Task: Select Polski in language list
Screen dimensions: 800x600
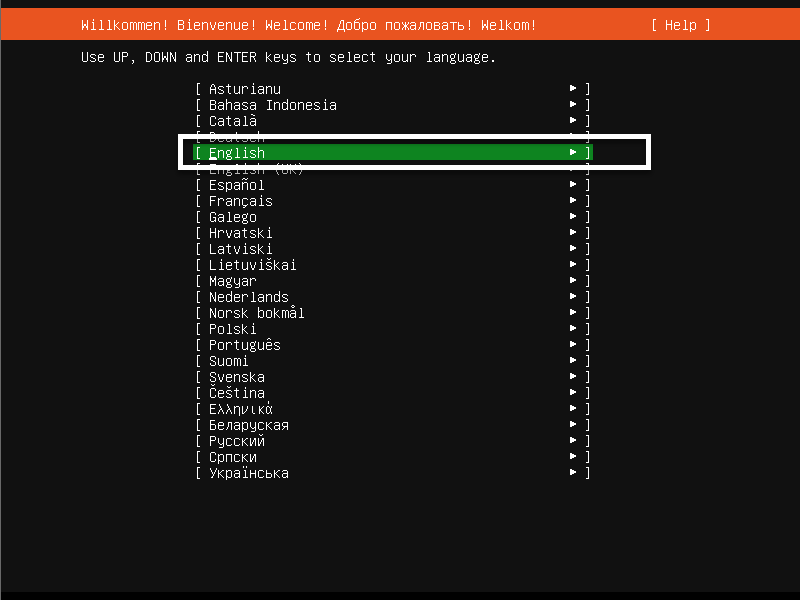Action: click(392, 329)
